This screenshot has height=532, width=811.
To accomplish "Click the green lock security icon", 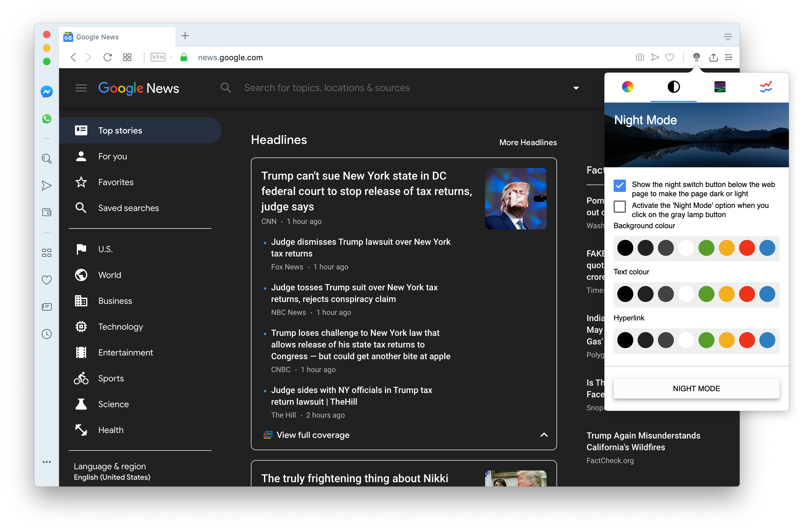I will [x=184, y=57].
